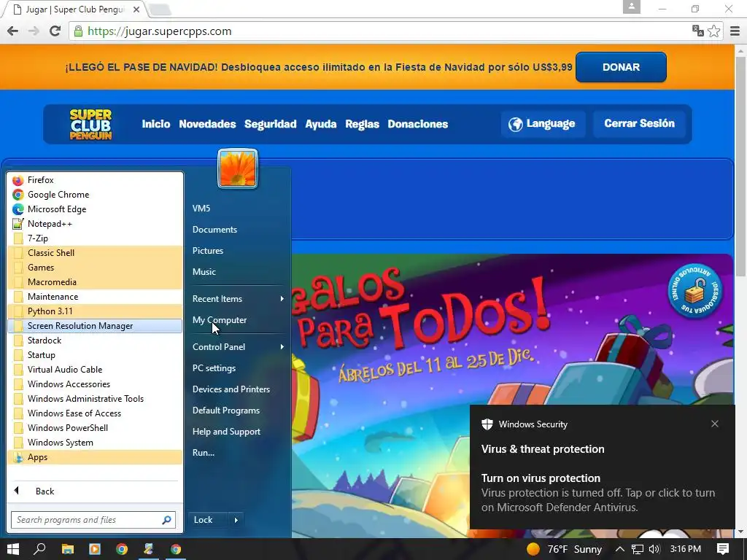Screen dimensions: 747x560
Task: Open the Games folder in start menu
Action: coord(95,268)
